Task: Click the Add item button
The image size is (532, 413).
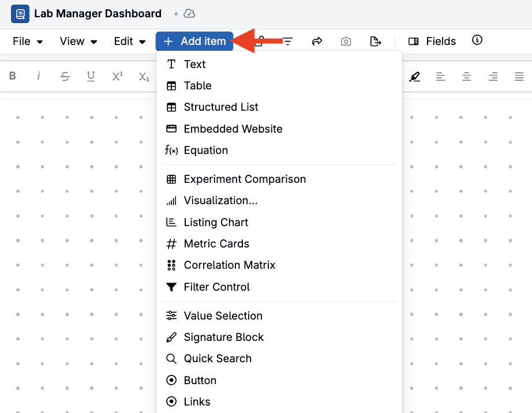Action: [194, 42]
